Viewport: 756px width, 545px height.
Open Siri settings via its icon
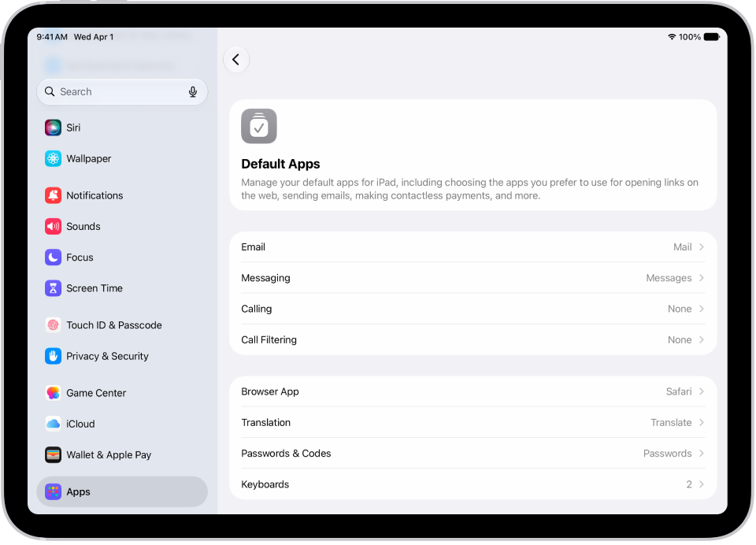click(53, 128)
